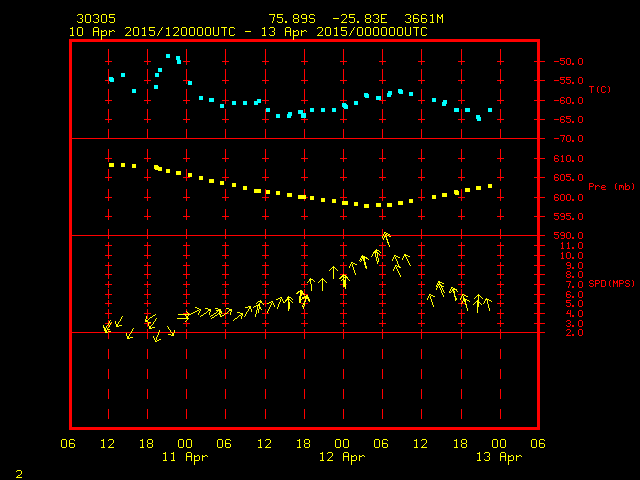
Task: Click the 13 Apr date label
Action: 499,457
